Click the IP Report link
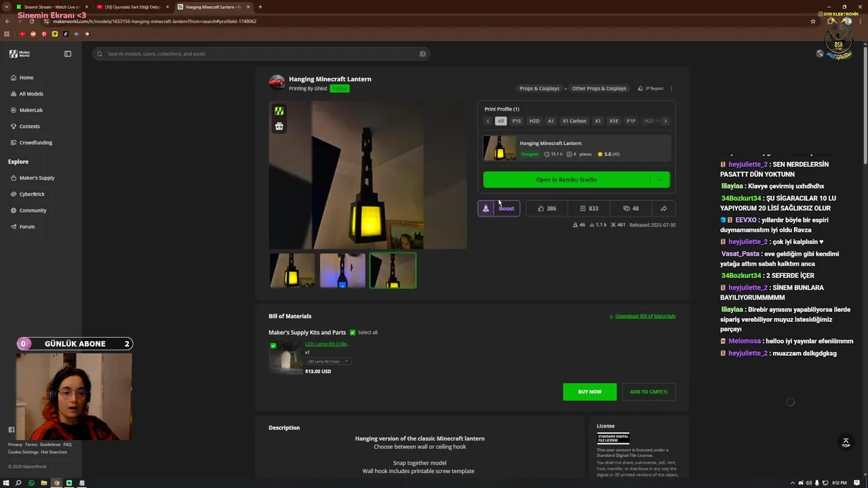The height and width of the screenshot is (488, 868). 650,88
